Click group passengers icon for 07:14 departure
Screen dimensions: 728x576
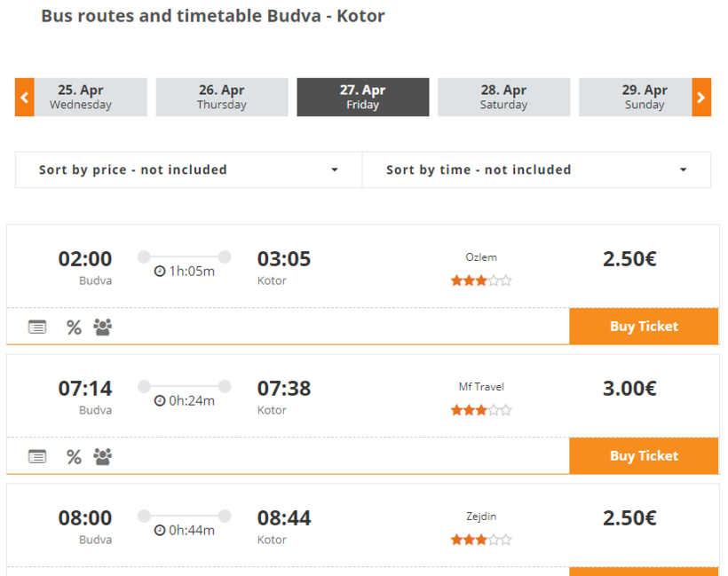(x=103, y=457)
